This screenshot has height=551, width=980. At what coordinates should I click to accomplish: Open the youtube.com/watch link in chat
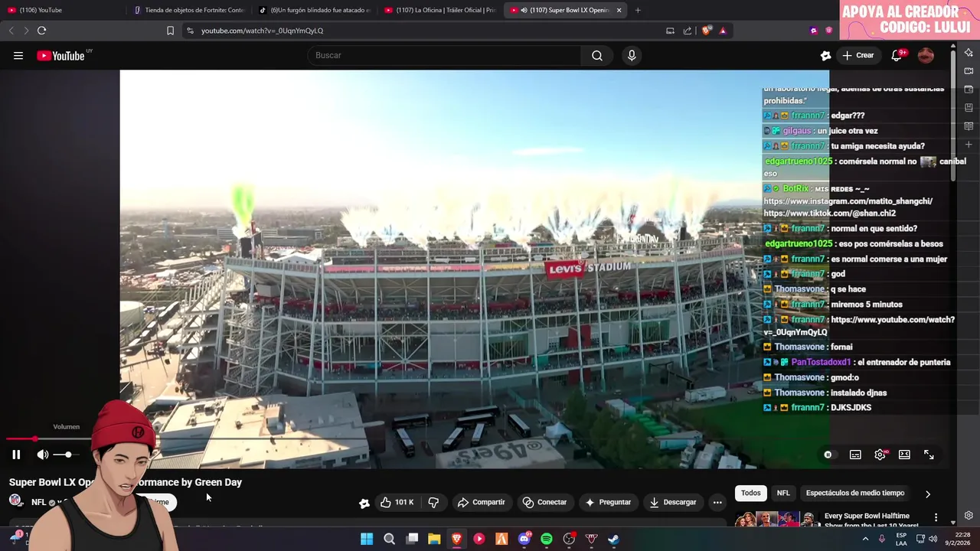[860, 326]
